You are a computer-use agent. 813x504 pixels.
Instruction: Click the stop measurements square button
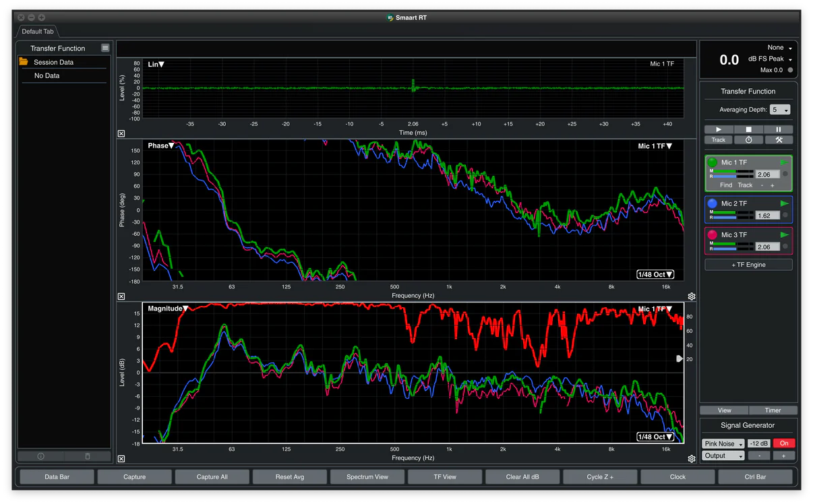click(x=748, y=129)
